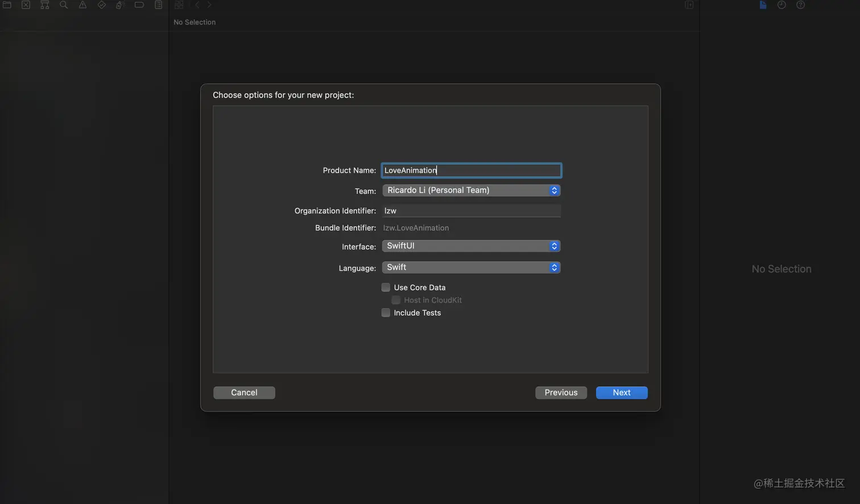Click the add editor split icon

point(689,5)
